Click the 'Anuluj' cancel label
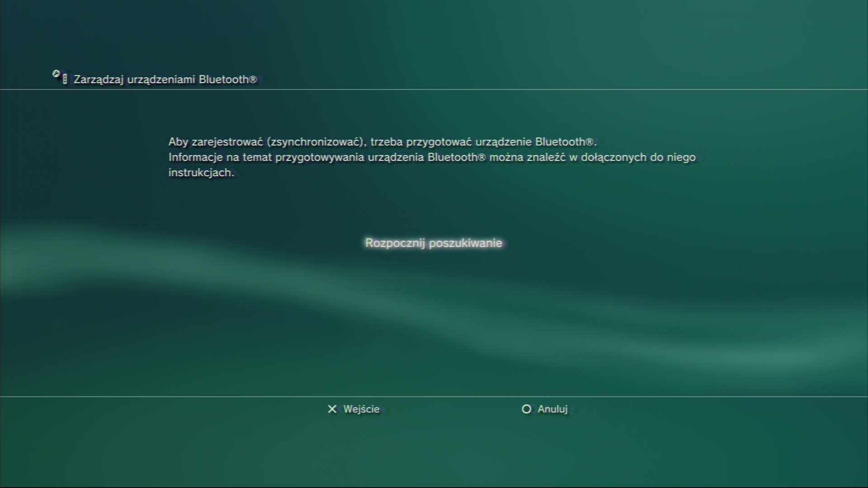The image size is (868, 488). pyautogui.click(x=552, y=409)
